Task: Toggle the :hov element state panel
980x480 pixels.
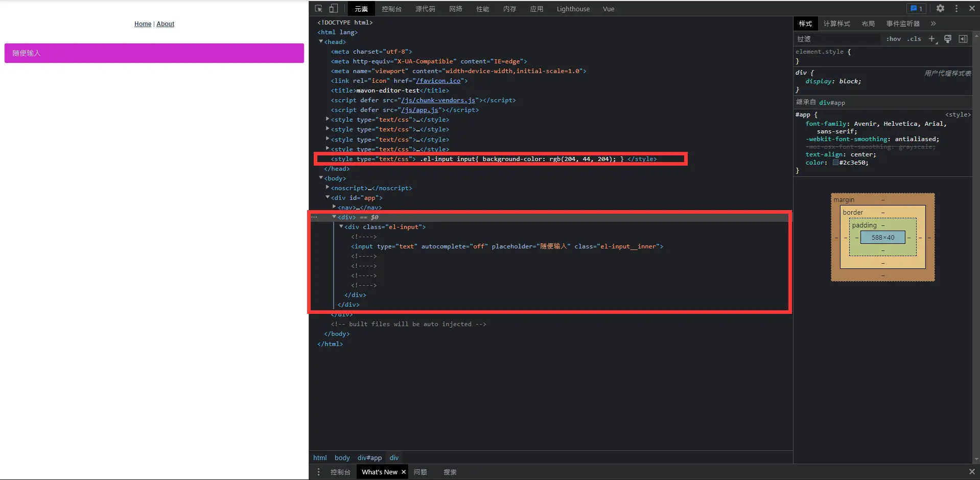Action: 893,39
